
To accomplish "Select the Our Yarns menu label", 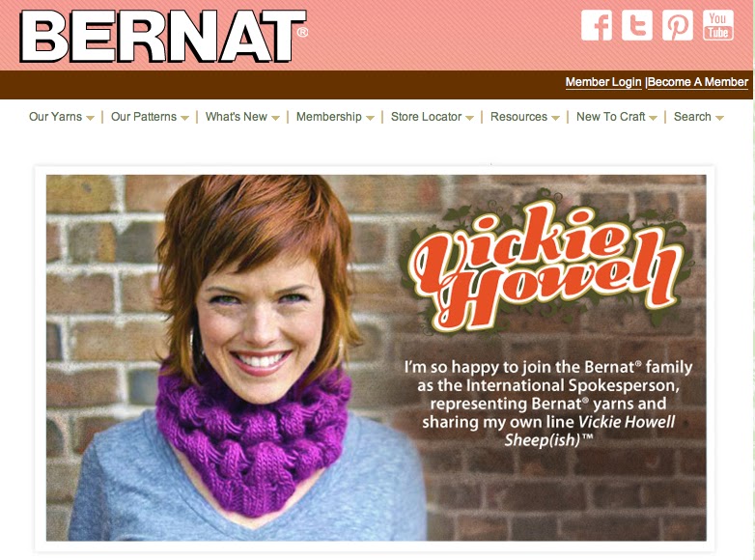I will (55, 117).
